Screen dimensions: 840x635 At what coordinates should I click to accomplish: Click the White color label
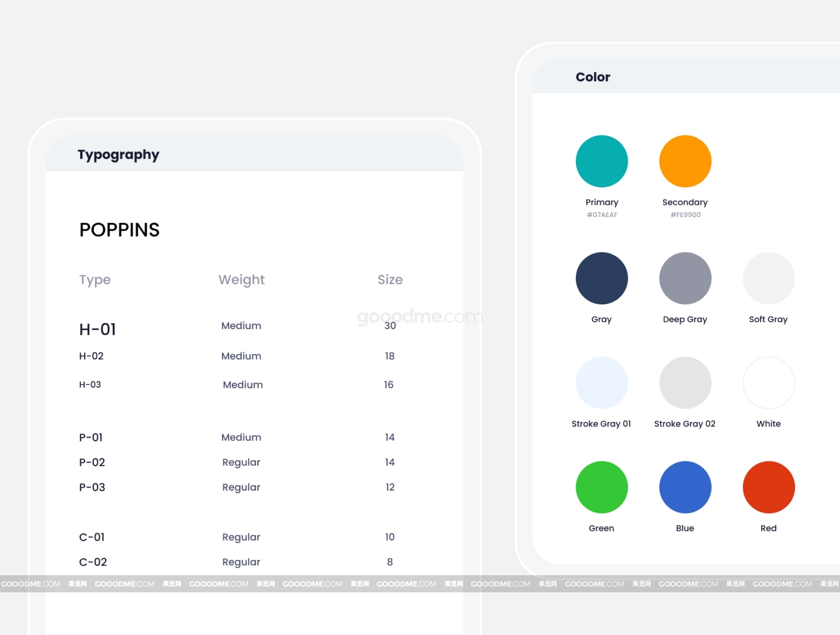[x=769, y=423]
